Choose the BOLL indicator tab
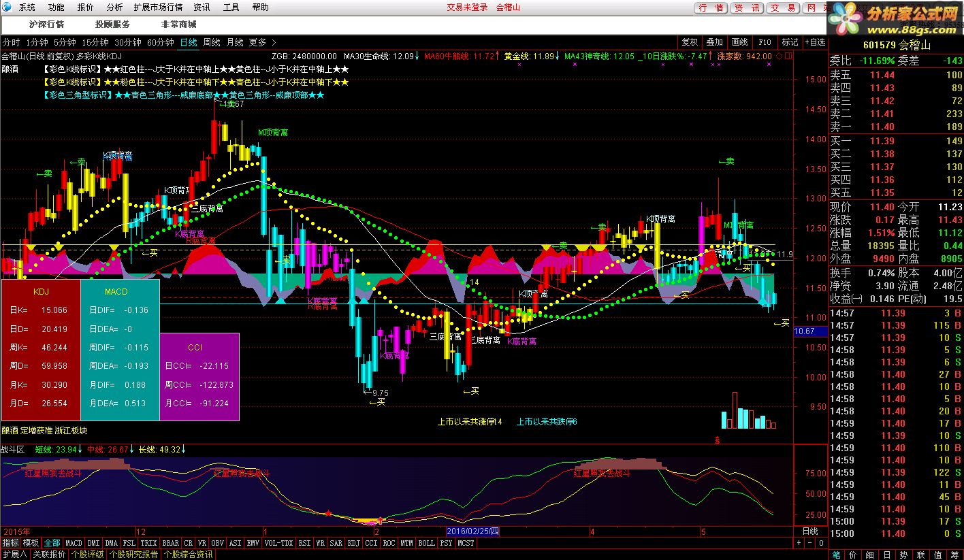 [426, 543]
